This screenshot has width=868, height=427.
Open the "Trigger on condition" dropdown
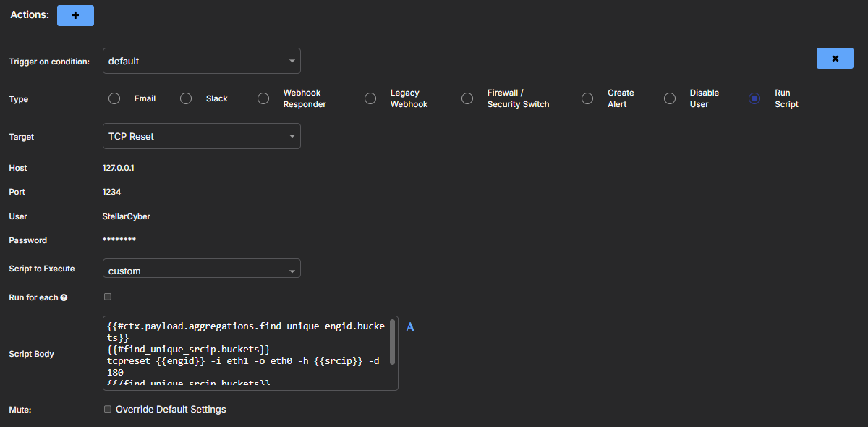pos(201,61)
